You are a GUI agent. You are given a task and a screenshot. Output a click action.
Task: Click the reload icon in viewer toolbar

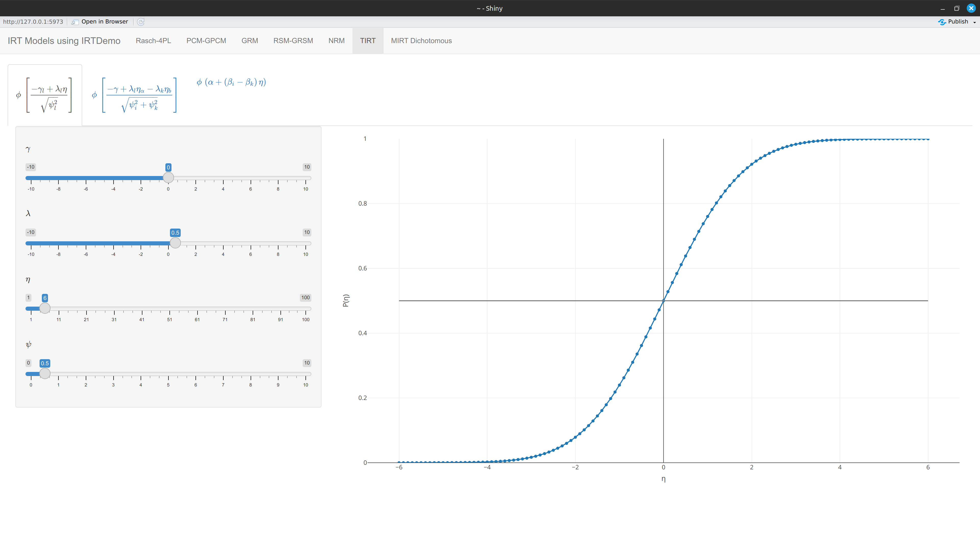141,22
